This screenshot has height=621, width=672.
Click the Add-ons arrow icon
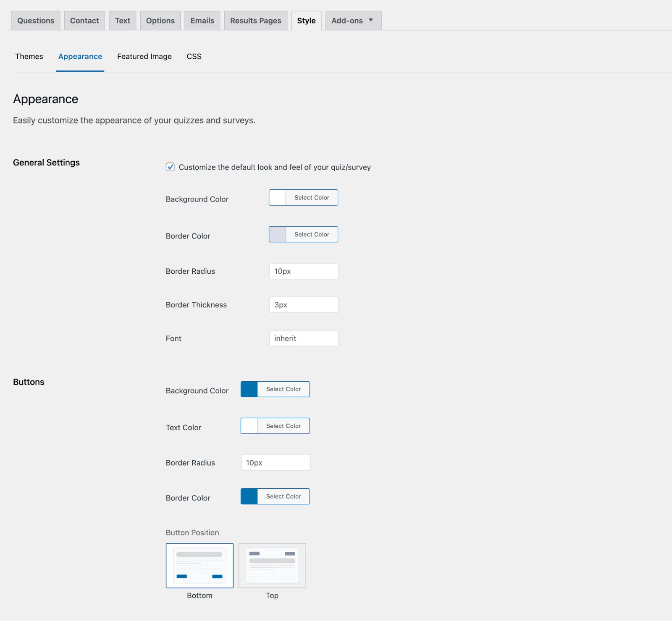coord(371,20)
